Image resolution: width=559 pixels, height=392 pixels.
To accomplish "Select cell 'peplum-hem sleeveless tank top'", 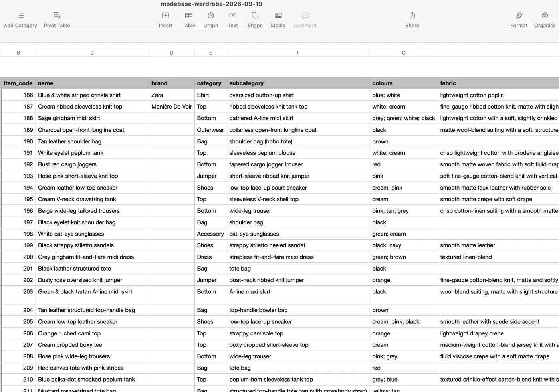I will pos(298,380).
